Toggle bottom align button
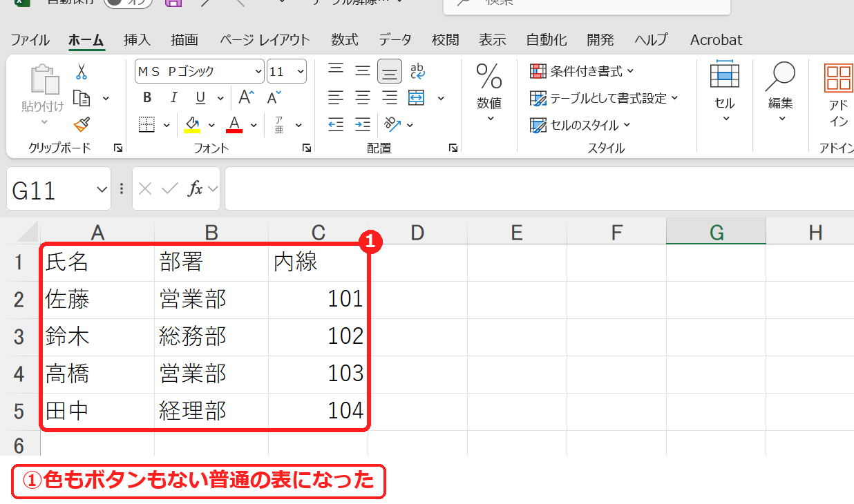Screen dimensions: 854x504 click(390, 71)
